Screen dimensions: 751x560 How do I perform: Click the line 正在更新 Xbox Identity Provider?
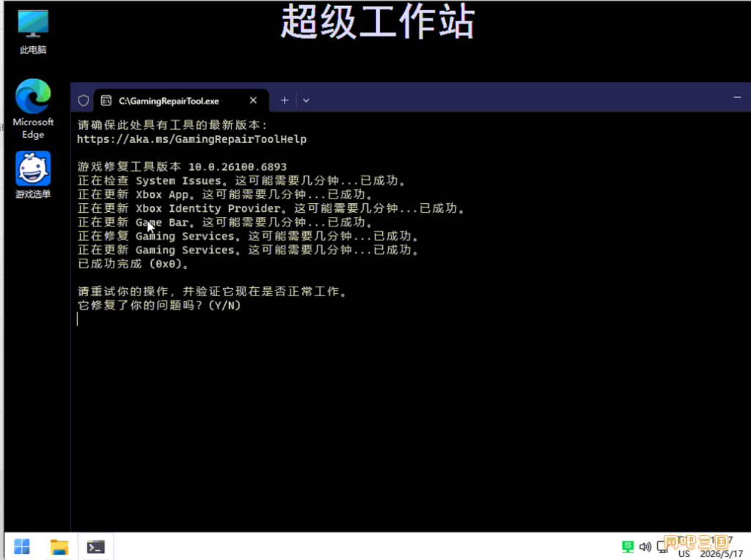[271, 208]
